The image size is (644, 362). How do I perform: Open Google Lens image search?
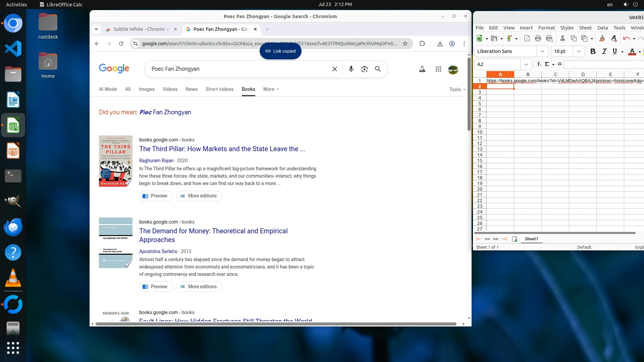point(364,69)
